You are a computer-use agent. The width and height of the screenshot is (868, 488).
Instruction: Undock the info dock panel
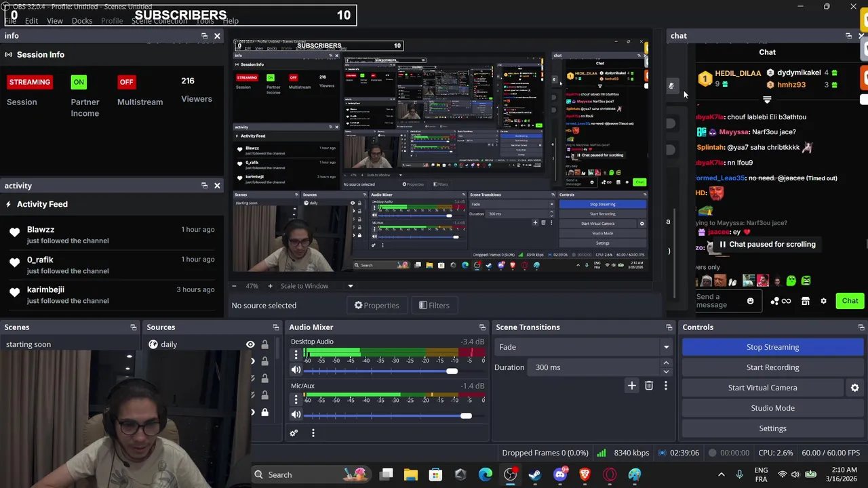coord(204,36)
